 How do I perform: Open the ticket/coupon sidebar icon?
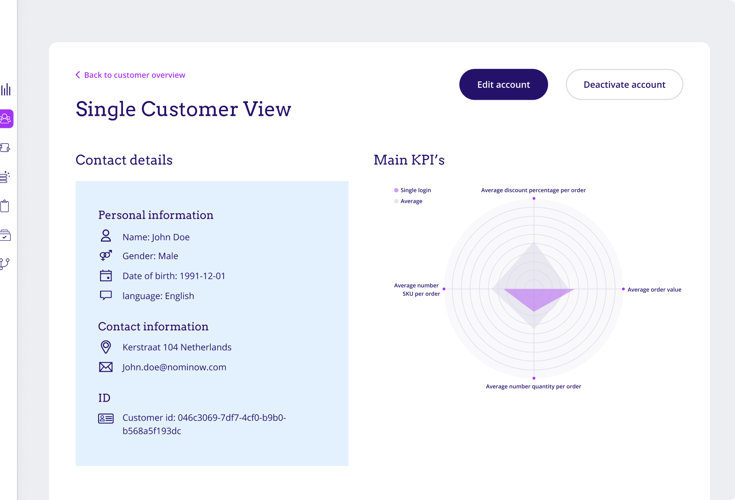pyautogui.click(x=6, y=148)
